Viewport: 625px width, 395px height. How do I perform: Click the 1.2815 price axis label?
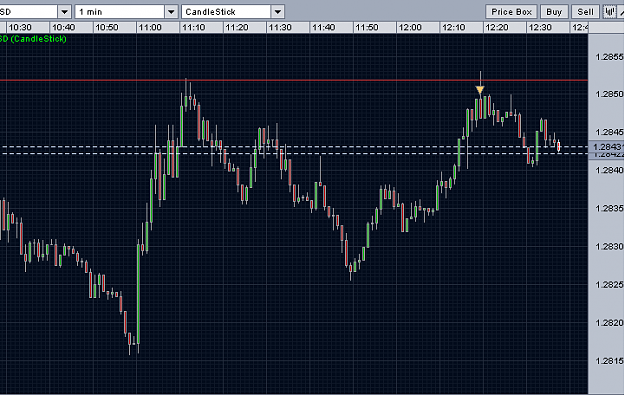(609, 361)
